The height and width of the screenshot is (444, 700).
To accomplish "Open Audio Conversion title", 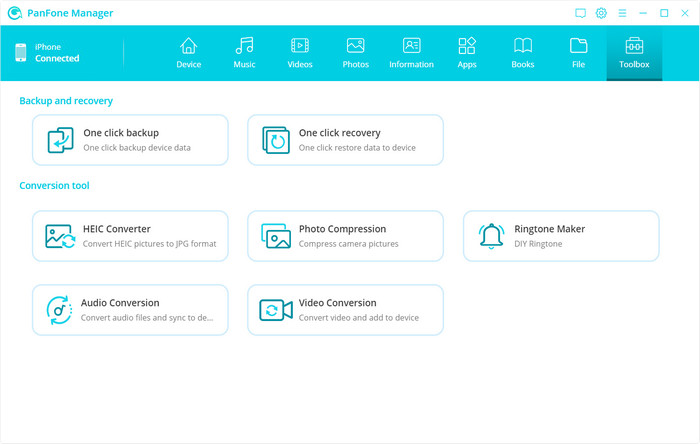I will point(120,303).
